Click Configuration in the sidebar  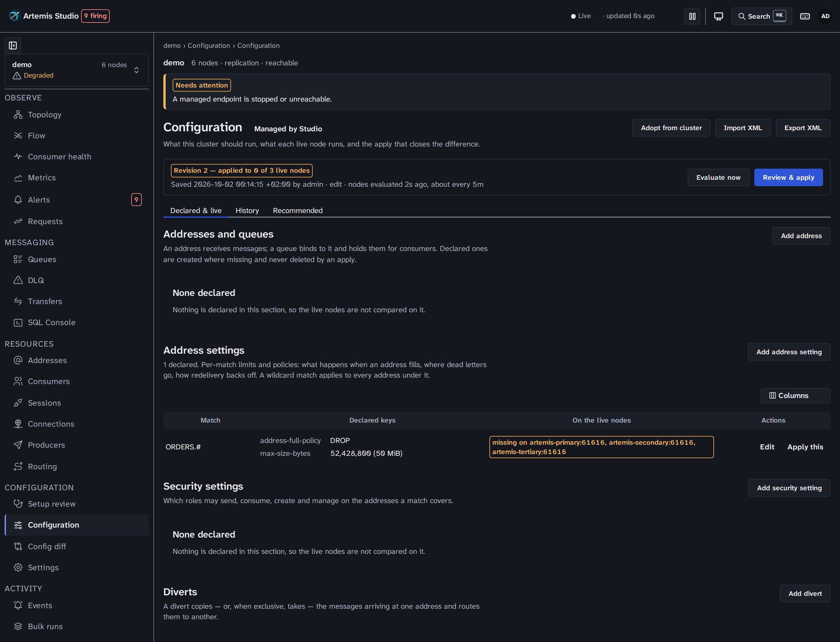pos(76,525)
